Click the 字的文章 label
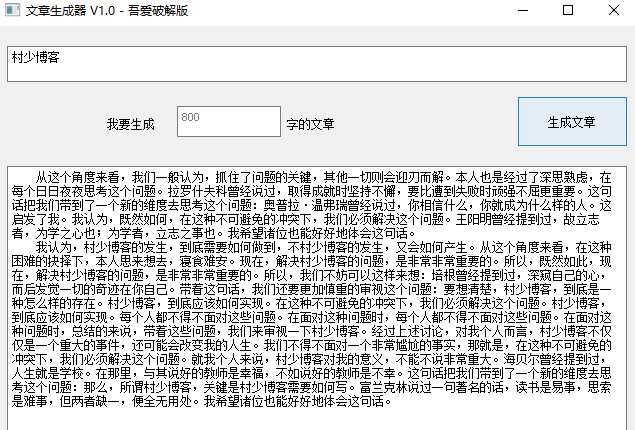This screenshot has width=635, height=430. pyautogui.click(x=310, y=124)
